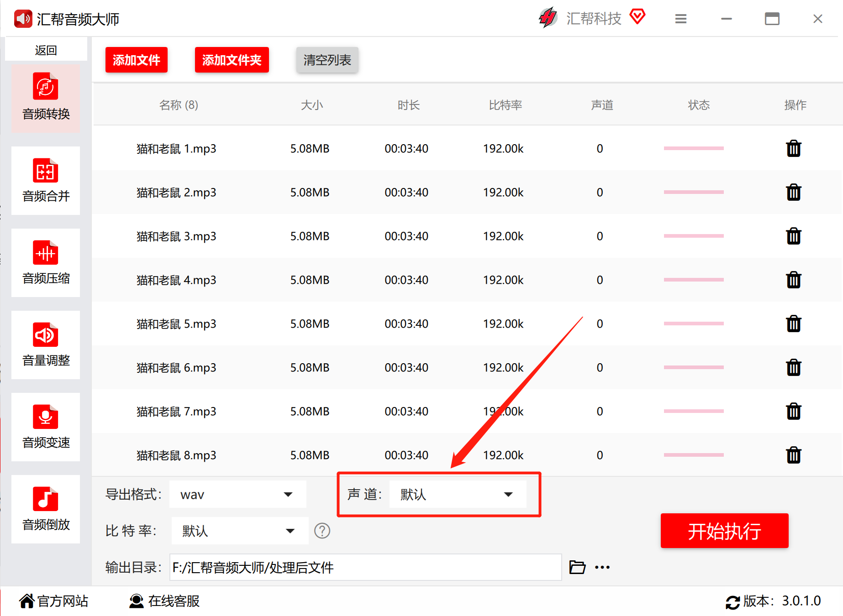The height and width of the screenshot is (616, 843).
Task: Select file name 猫和老鼠 2.mp3
Action: click(176, 192)
